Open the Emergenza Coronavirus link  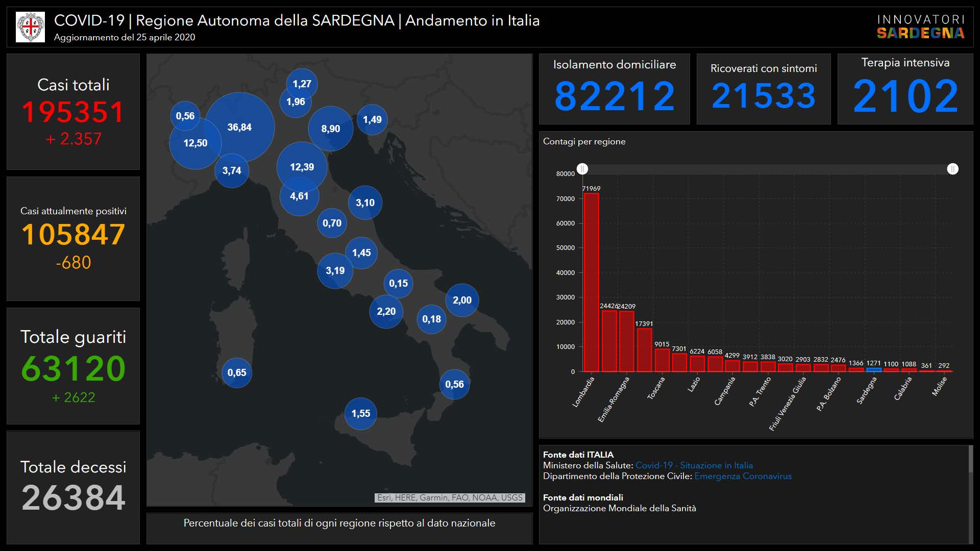(743, 476)
